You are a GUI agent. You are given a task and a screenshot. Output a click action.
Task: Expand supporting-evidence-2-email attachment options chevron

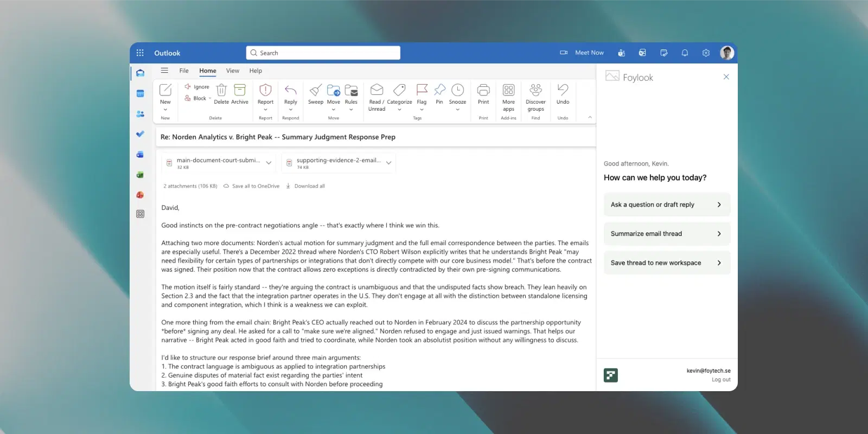point(388,163)
